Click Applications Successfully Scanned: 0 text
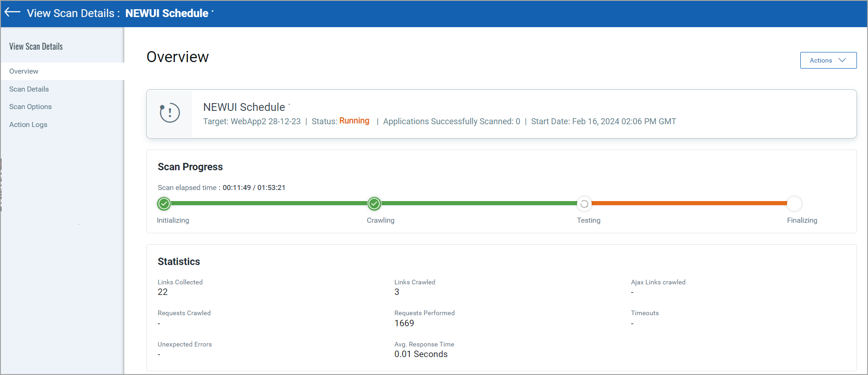868x375 pixels. pyautogui.click(x=452, y=121)
